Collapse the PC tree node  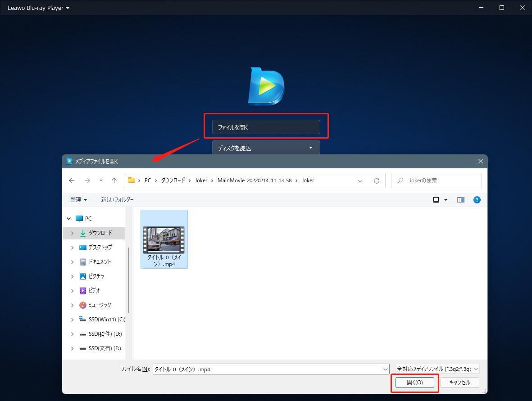(69, 219)
